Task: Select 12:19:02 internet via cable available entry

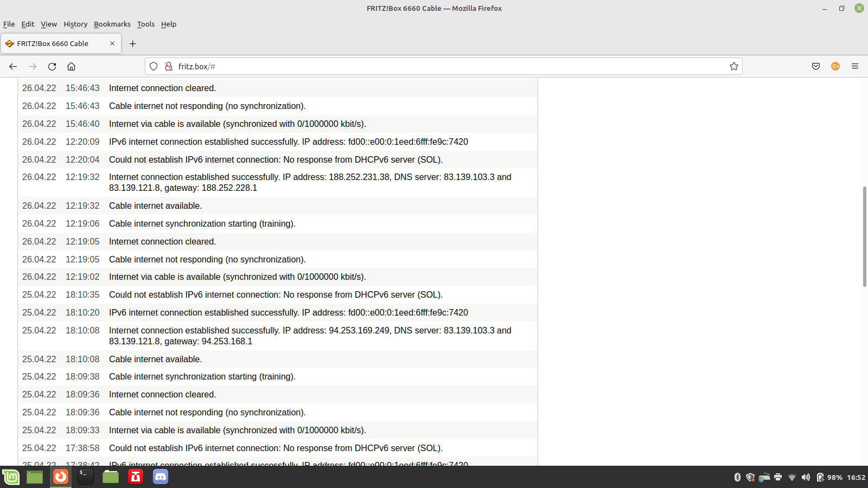Action: tap(278, 277)
